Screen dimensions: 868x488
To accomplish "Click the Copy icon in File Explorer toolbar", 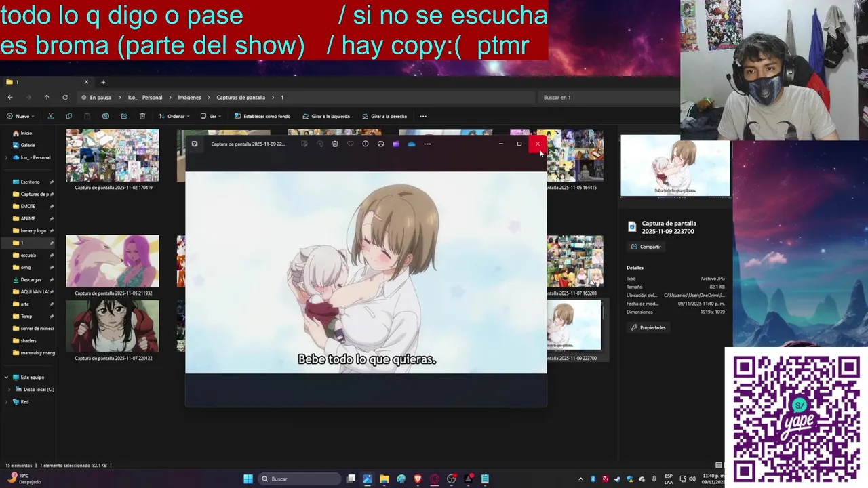I will pyautogui.click(x=68, y=116).
